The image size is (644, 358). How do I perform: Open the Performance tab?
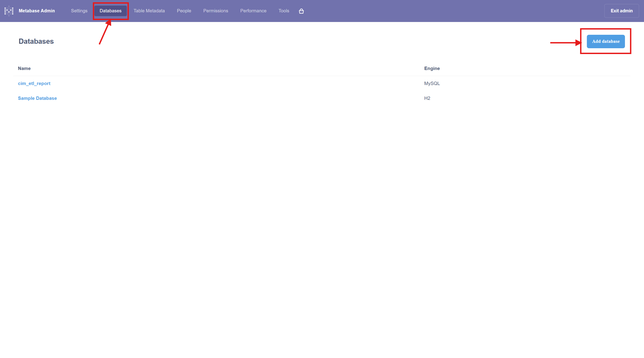tap(253, 11)
